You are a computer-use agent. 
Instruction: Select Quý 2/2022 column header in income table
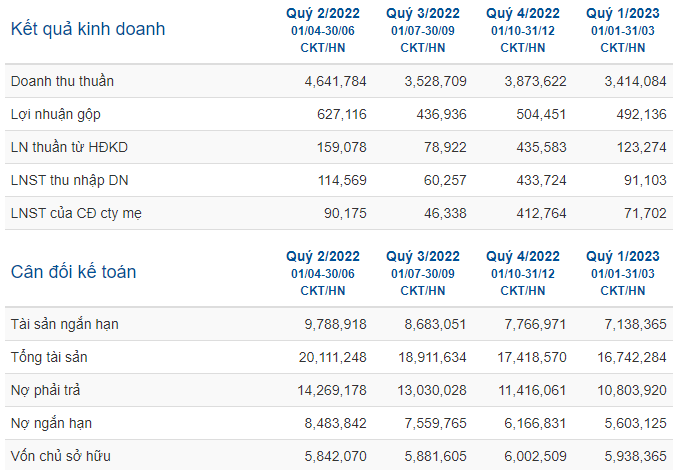tap(323, 13)
